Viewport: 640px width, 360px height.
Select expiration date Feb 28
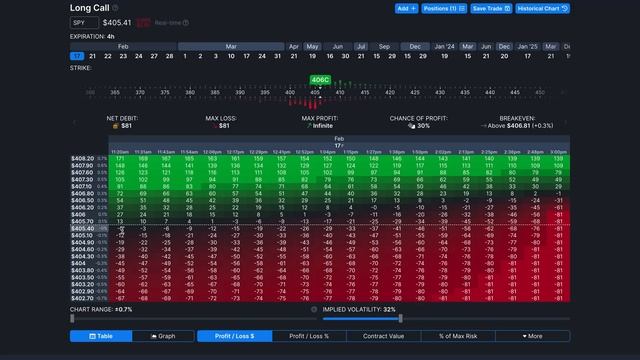pyautogui.click(x=169, y=56)
